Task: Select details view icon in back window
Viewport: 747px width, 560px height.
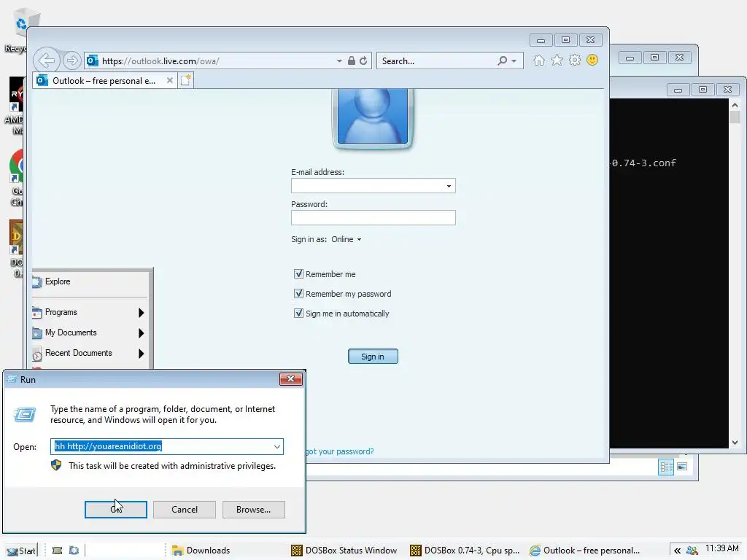Action: point(666,467)
